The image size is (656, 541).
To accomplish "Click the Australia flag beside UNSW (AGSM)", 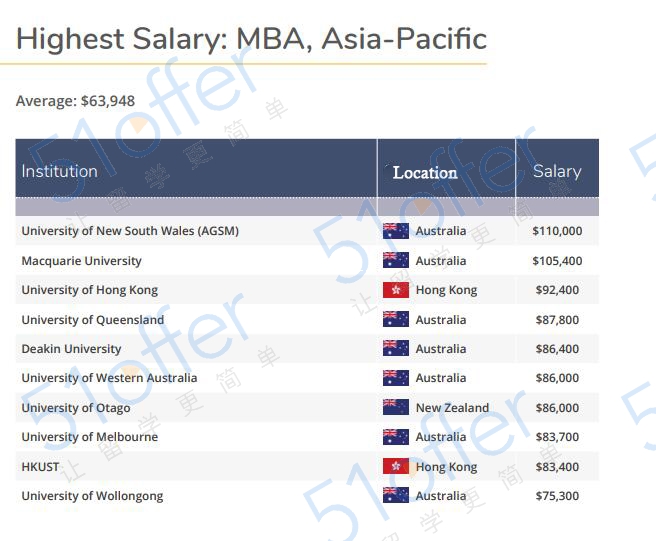I will click(396, 231).
